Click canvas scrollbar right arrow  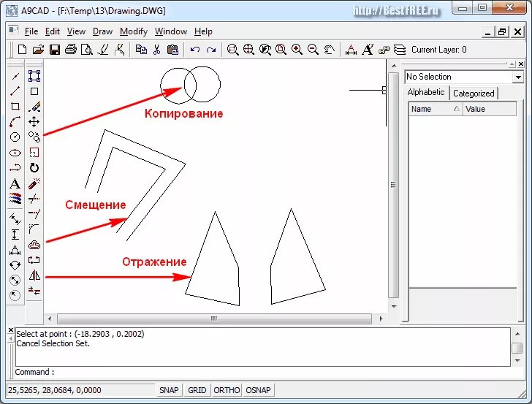coord(381,319)
